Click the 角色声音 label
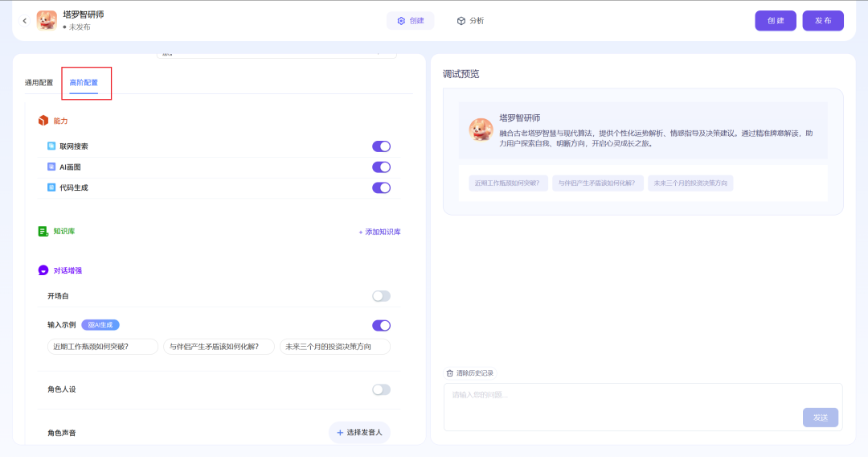The image size is (868, 457). coord(61,433)
